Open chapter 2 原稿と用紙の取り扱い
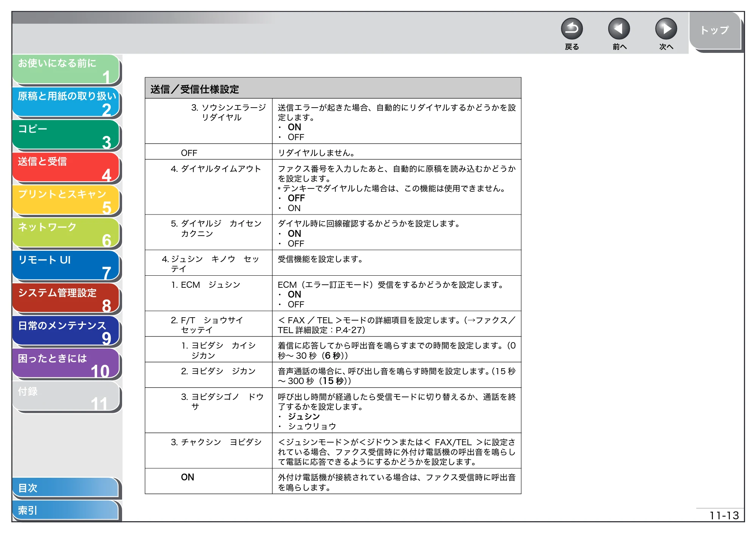Screen dimensions: 756x534 pyautogui.click(x=66, y=102)
